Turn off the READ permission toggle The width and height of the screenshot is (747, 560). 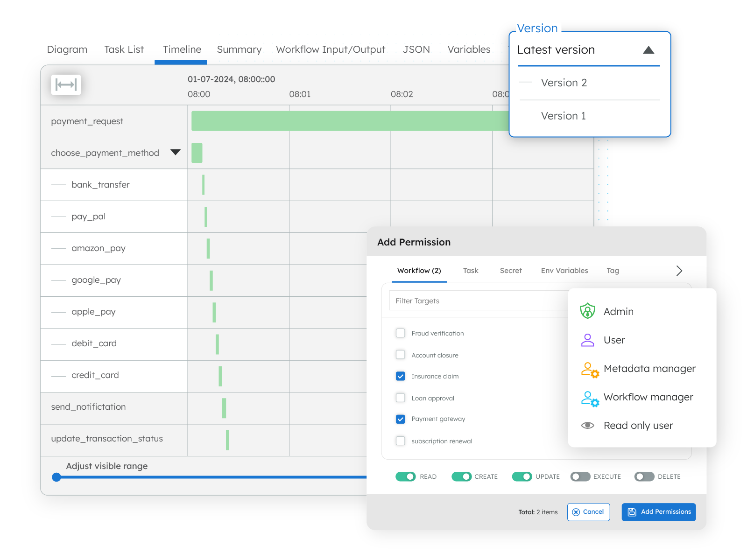point(405,476)
